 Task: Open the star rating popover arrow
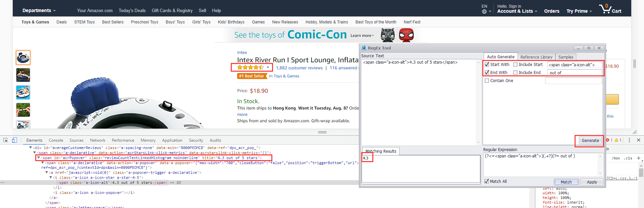pos(268,67)
